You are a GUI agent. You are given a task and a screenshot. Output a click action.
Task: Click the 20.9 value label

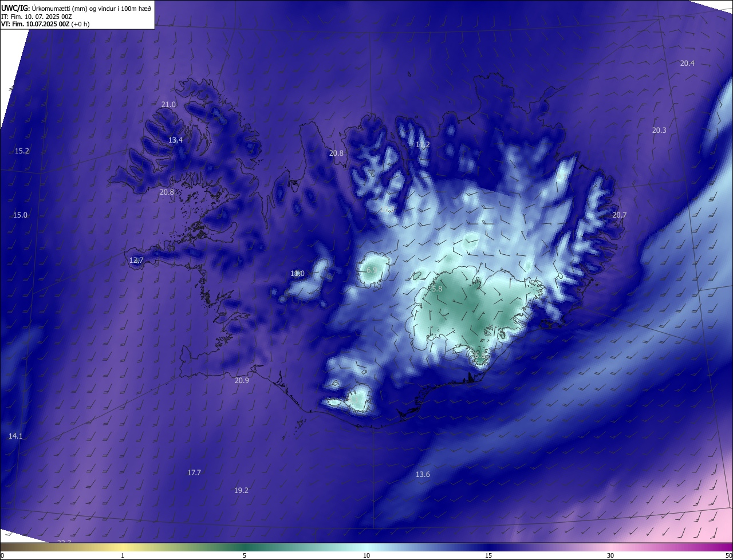pyautogui.click(x=242, y=381)
